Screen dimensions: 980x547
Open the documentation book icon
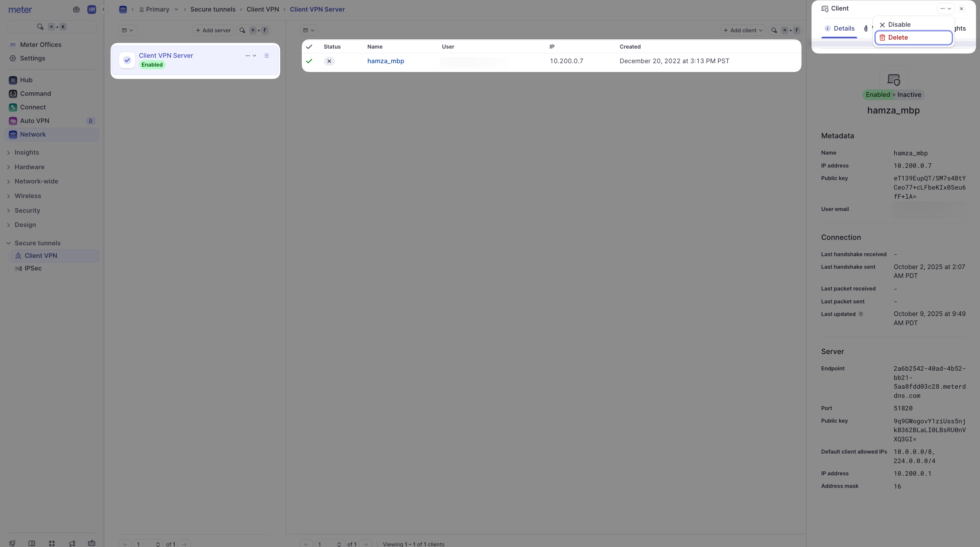coord(32,543)
